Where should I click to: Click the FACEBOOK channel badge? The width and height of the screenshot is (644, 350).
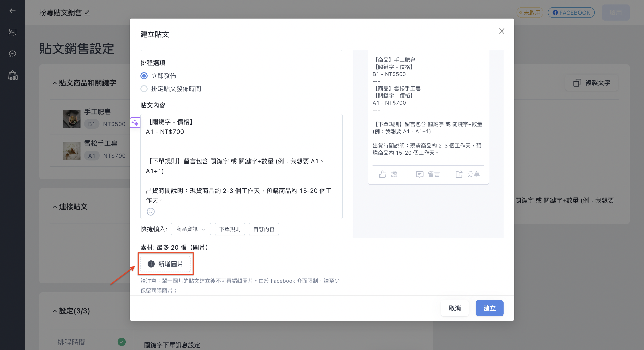click(x=571, y=13)
